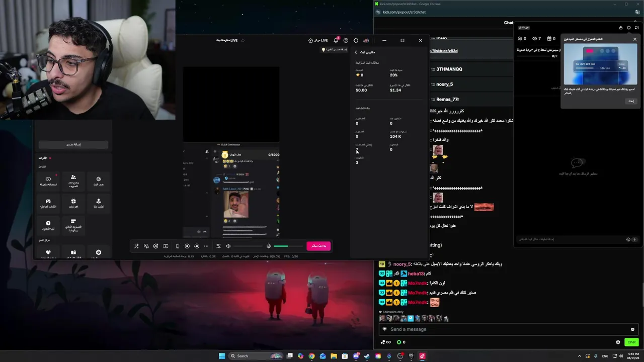The height and width of the screenshot is (362, 644).
Task: Click the viewer count eye icon
Action: coord(535,39)
